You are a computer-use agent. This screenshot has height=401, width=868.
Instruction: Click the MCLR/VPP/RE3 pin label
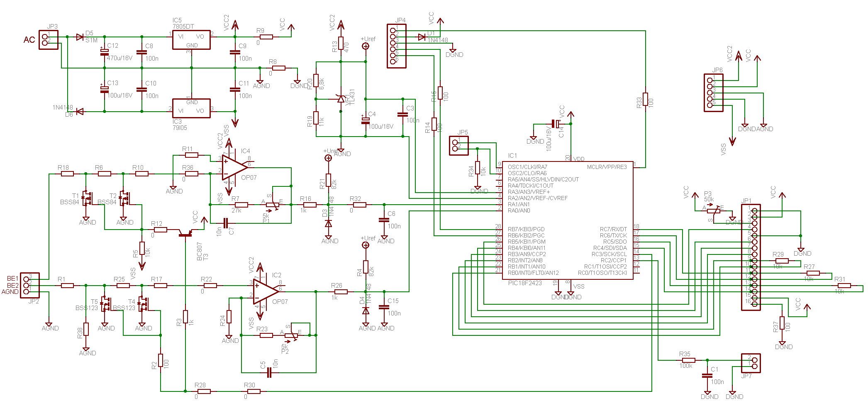[607, 167]
